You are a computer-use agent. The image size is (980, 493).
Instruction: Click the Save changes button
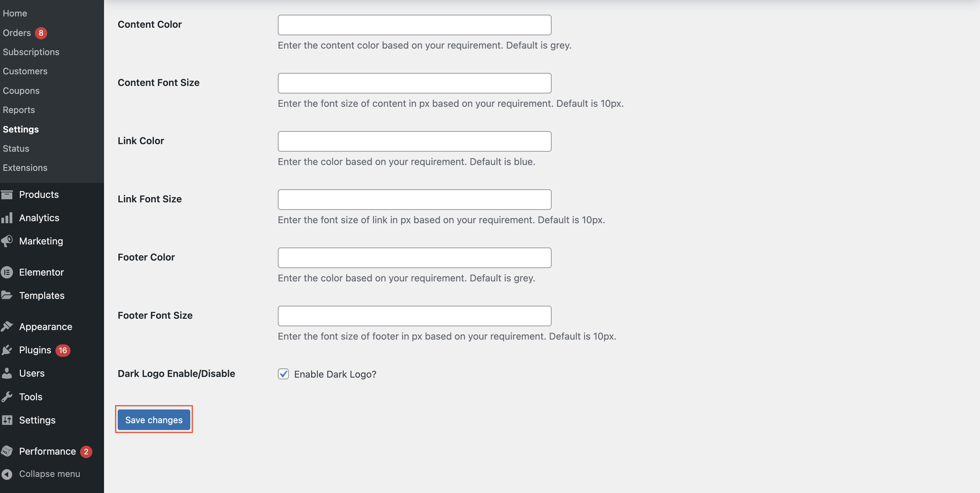154,419
